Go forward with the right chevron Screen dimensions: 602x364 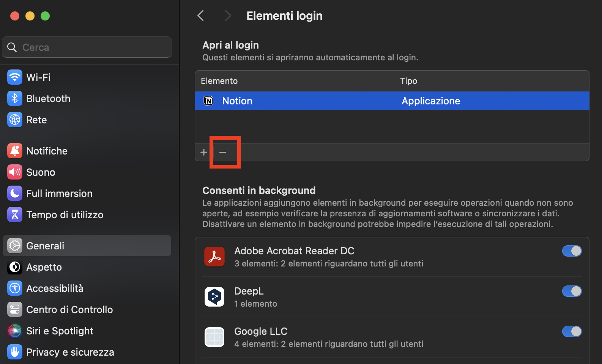(x=228, y=16)
